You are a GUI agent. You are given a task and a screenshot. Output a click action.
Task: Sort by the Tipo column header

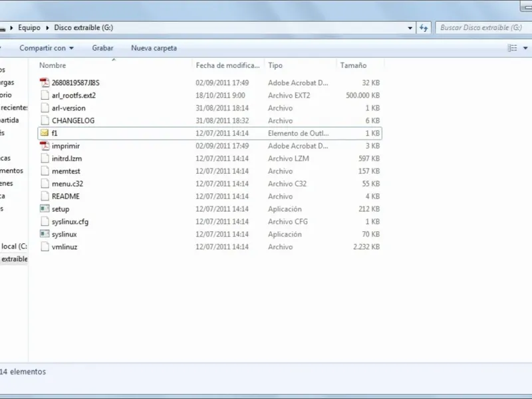pyautogui.click(x=275, y=65)
